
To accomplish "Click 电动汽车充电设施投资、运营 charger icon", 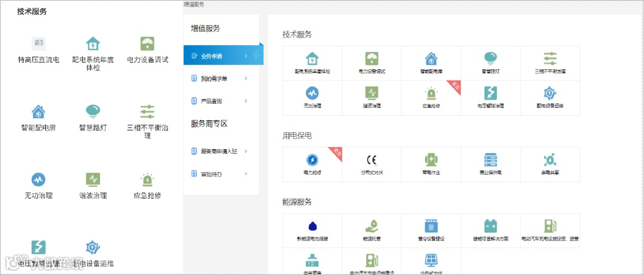I will tap(550, 226).
